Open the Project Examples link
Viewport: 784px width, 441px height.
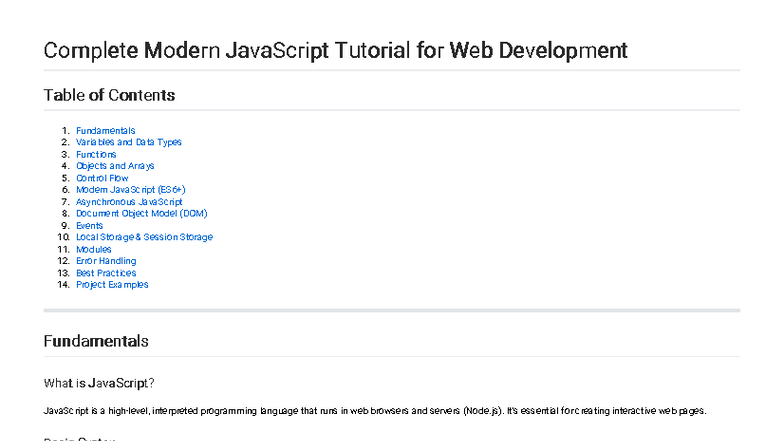click(112, 284)
